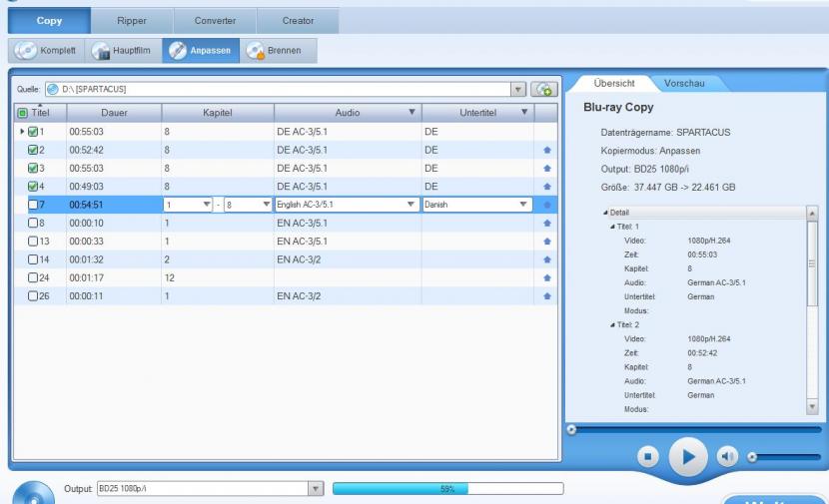The width and height of the screenshot is (829, 504).
Task: Uncheck the title 3 checkbox
Action: [33, 168]
